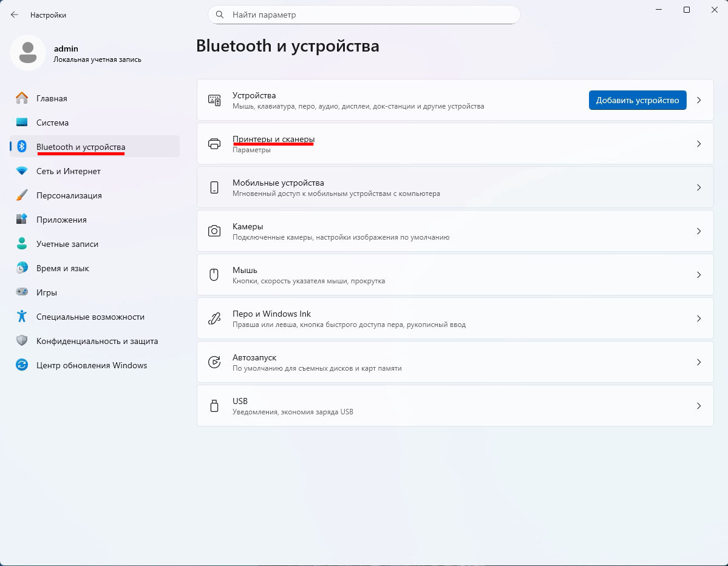Click the Система monitor icon

click(22, 122)
